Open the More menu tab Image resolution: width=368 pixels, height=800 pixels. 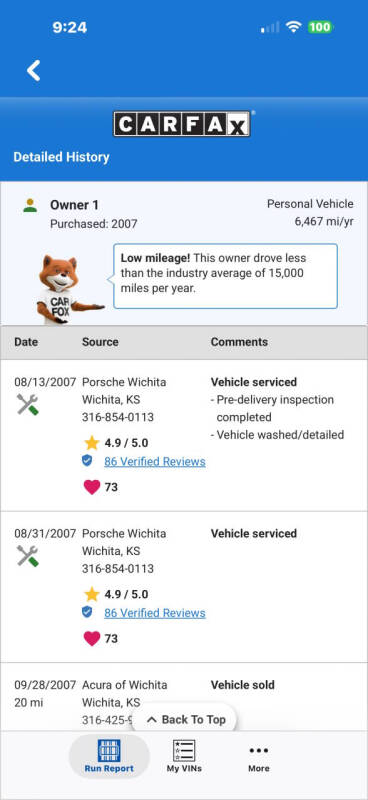(x=259, y=756)
